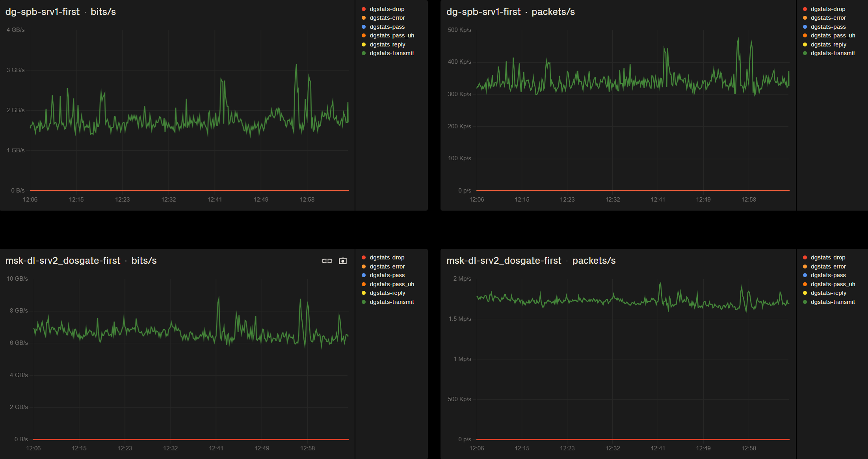This screenshot has height=459, width=868.
Task: Select dgstats-error in dg-spb-srv1 packets/s legend
Action: 828,18
